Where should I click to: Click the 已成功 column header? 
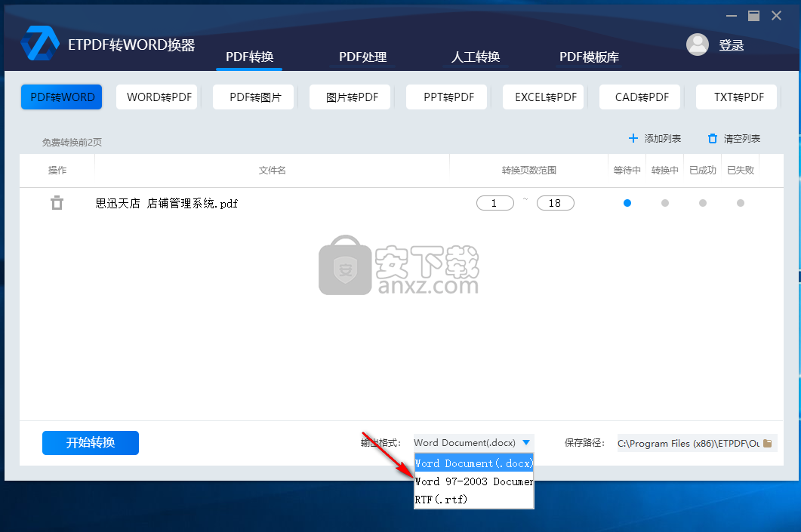pyautogui.click(x=702, y=171)
